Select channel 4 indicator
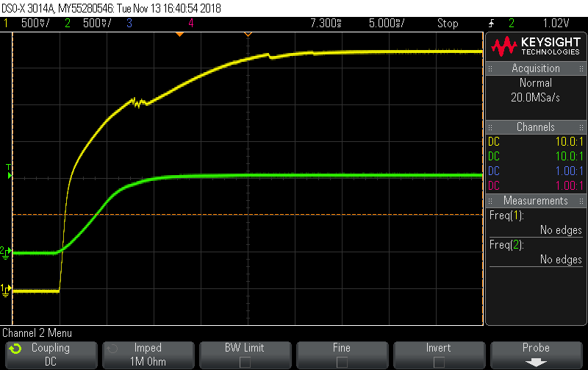Image resolution: width=588 pixels, height=370 pixels. [191, 24]
